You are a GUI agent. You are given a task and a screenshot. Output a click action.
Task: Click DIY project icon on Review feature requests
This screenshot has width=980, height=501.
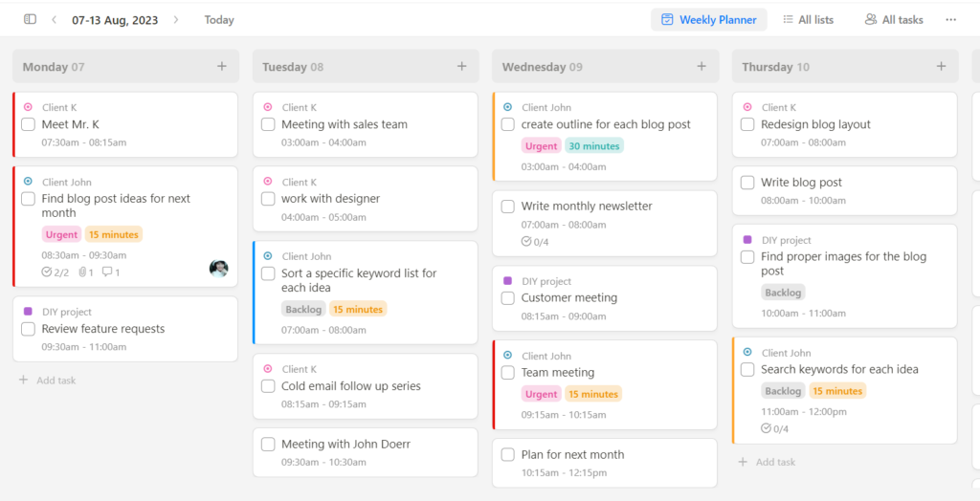click(x=28, y=311)
